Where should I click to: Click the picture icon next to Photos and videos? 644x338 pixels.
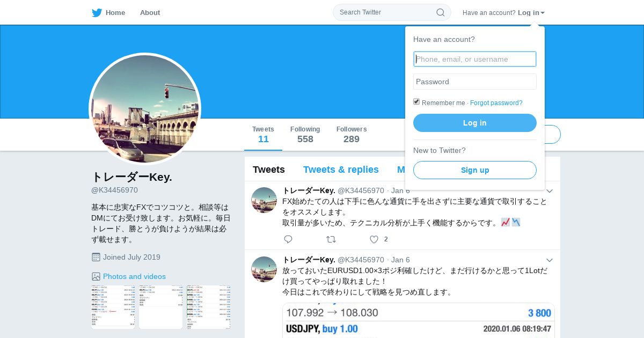pos(96,276)
